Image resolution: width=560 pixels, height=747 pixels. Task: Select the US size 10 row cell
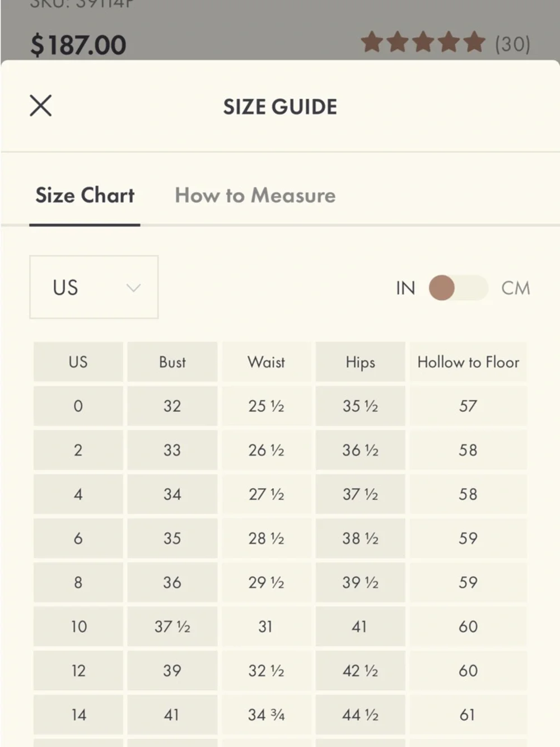tap(78, 627)
